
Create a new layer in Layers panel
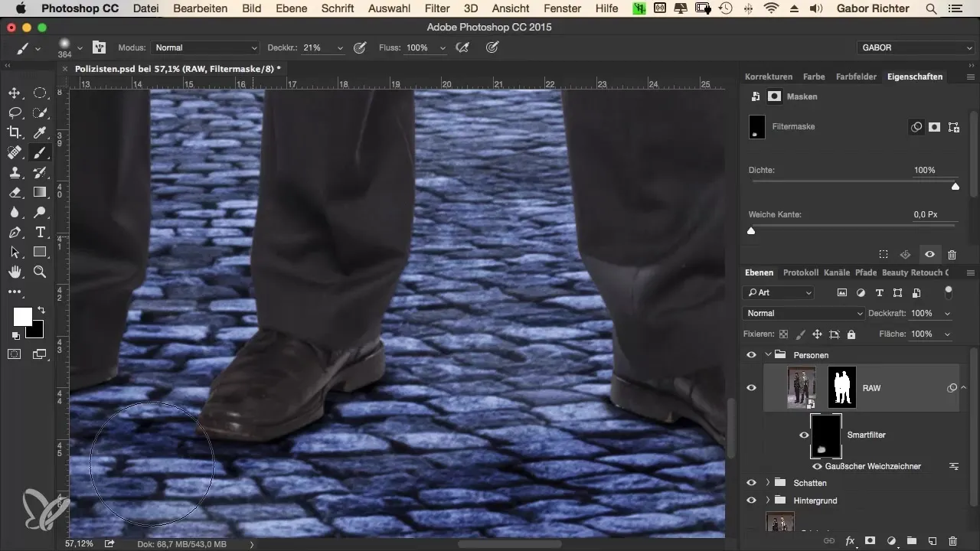932,540
